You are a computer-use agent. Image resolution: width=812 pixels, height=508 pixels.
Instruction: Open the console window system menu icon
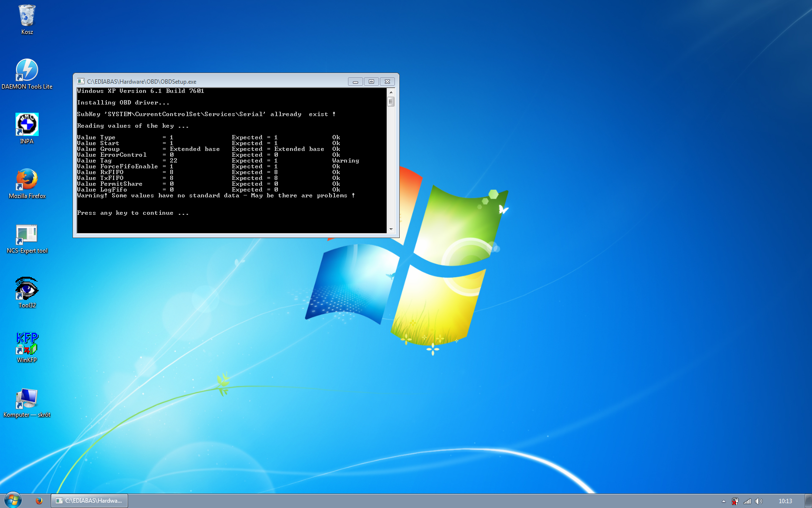pyautogui.click(x=81, y=81)
